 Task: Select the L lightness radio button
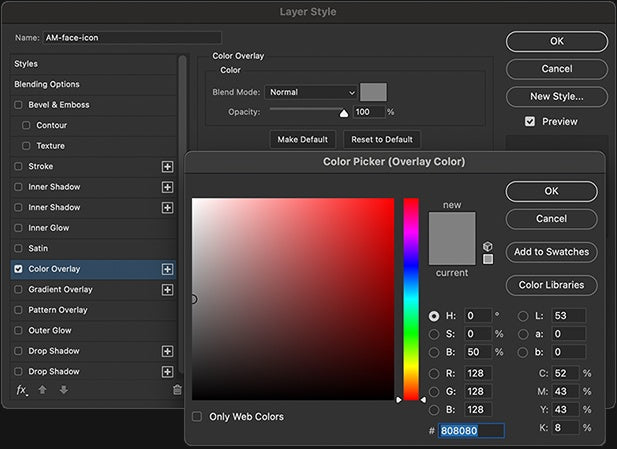click(523, 316)
